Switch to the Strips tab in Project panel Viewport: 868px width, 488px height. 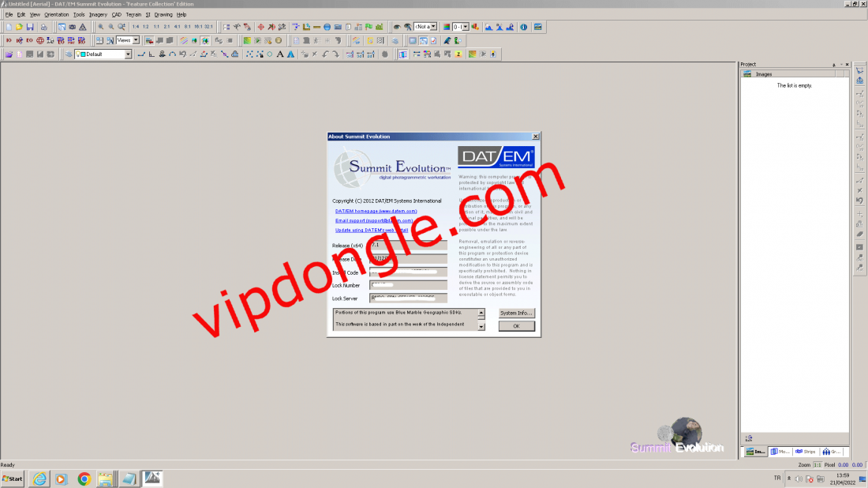(x=806, y=451)
